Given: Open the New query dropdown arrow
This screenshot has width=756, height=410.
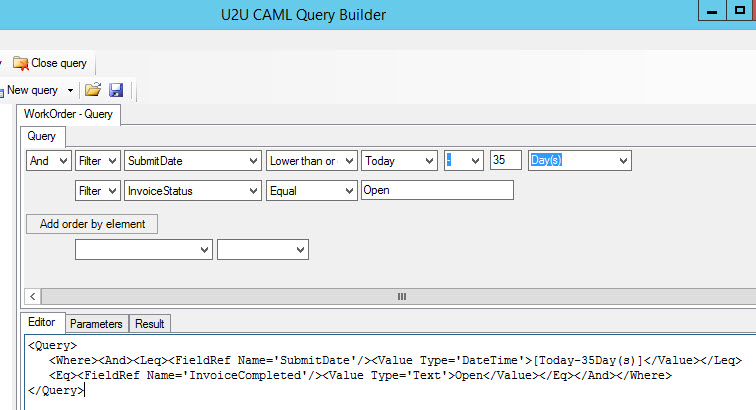Looking at the screenshot, I should [70, 90].
